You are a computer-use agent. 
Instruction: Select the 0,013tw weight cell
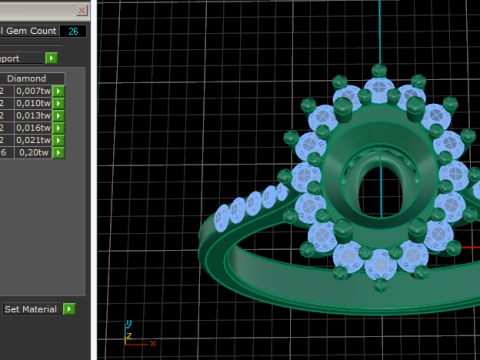[x=33, y=116]
